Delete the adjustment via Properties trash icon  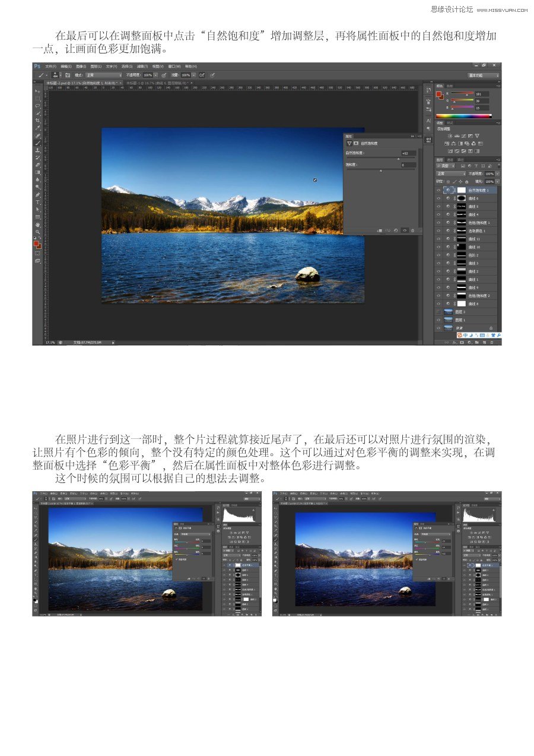click(x=412, y=230)
